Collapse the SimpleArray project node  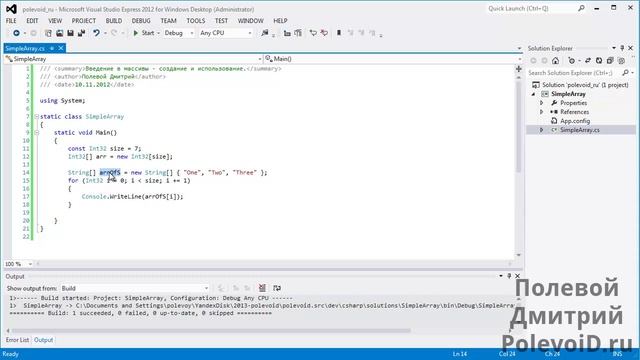(x=533, y=94)
